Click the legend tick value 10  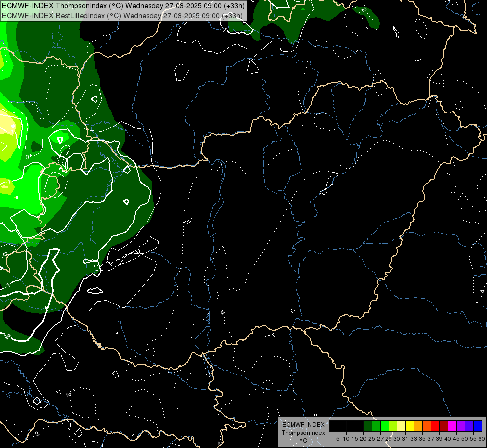click(346, 439)
